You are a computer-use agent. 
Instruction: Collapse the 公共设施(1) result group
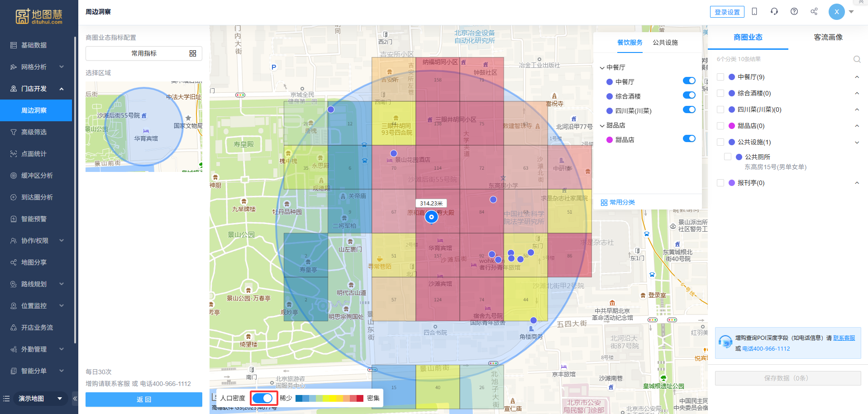857,142
